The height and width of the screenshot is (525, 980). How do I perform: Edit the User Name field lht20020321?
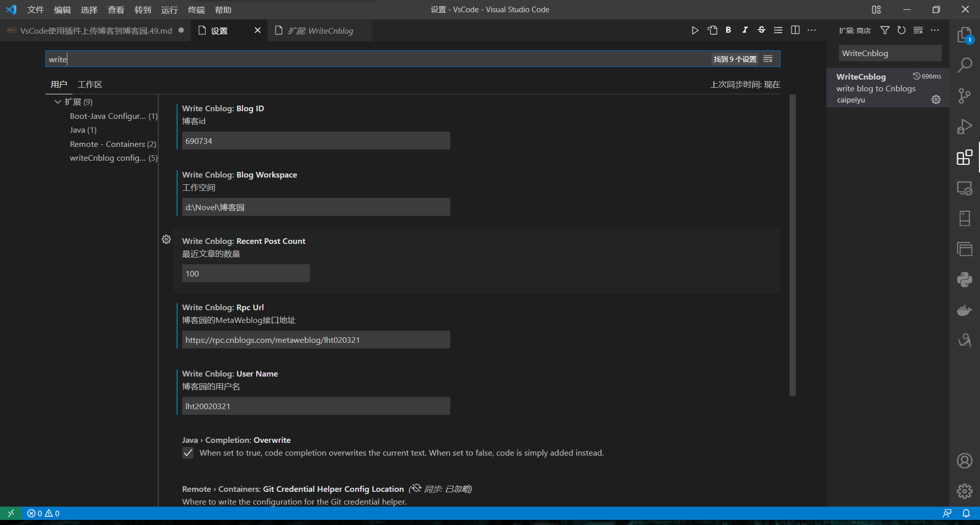click(316, 406)
